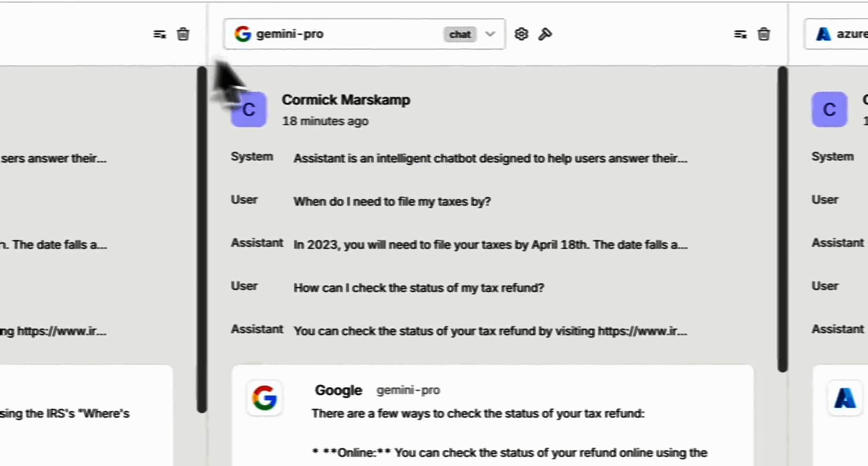Select the 'How can I check the status' message
868x466 pixels.
tap(418, 288)
